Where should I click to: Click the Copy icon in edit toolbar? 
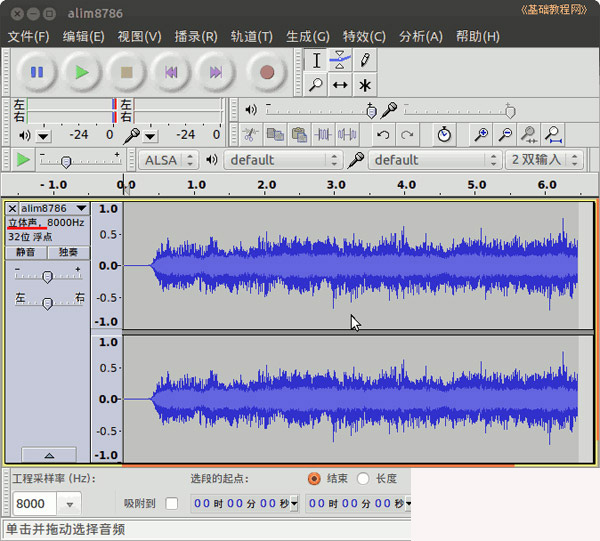pos(275,134)
